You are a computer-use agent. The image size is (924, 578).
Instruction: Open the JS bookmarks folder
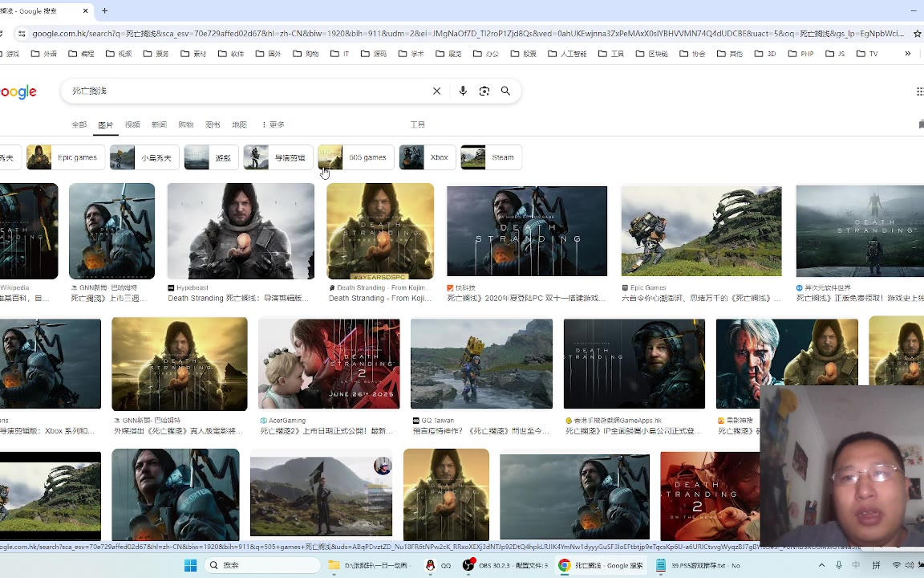pyautogui.click(x=836, y=54)
